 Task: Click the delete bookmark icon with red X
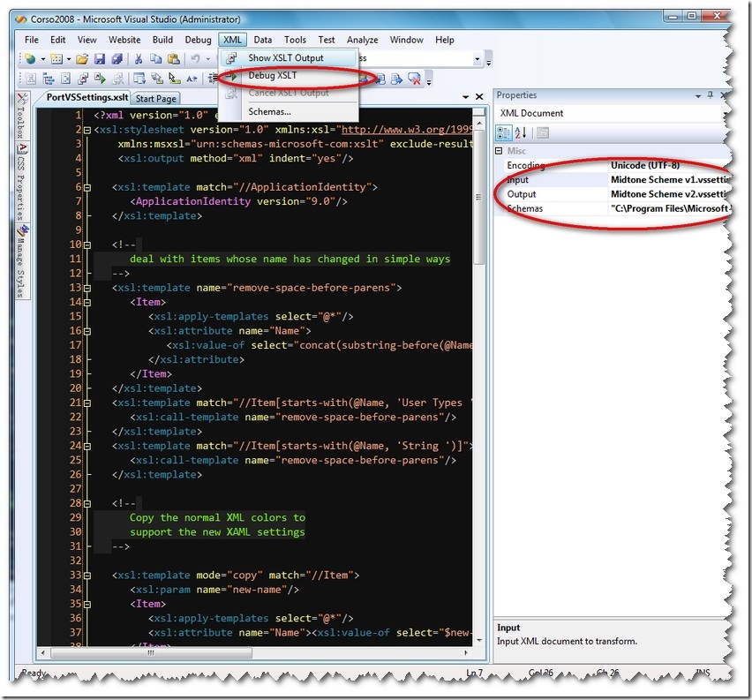pos(414,79)
